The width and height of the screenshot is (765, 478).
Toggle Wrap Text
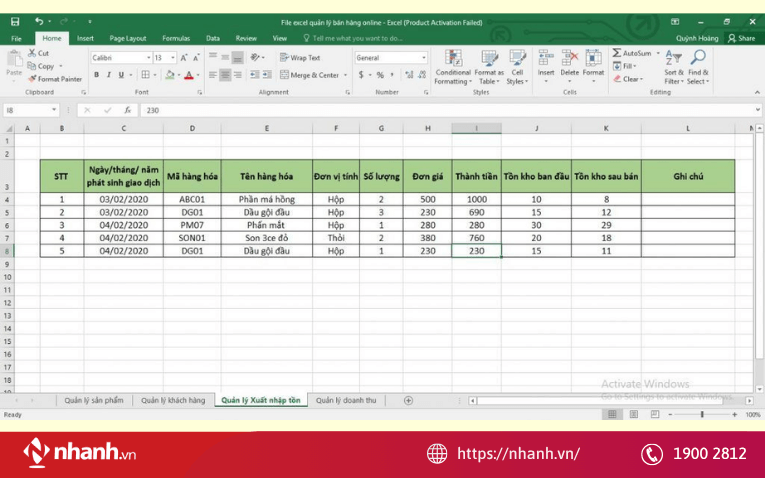click(x=300, y=58)
